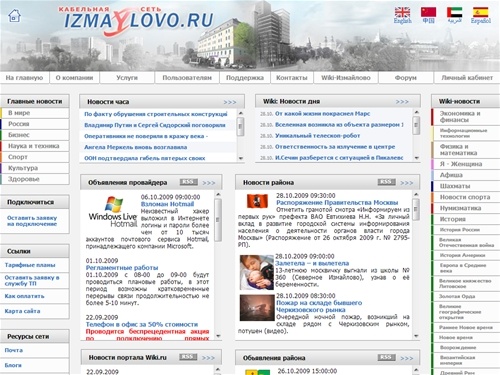The width and height of the screenshot is (500, 375).
Task: Open Услуги menu item
Action: tap(127, 78)
